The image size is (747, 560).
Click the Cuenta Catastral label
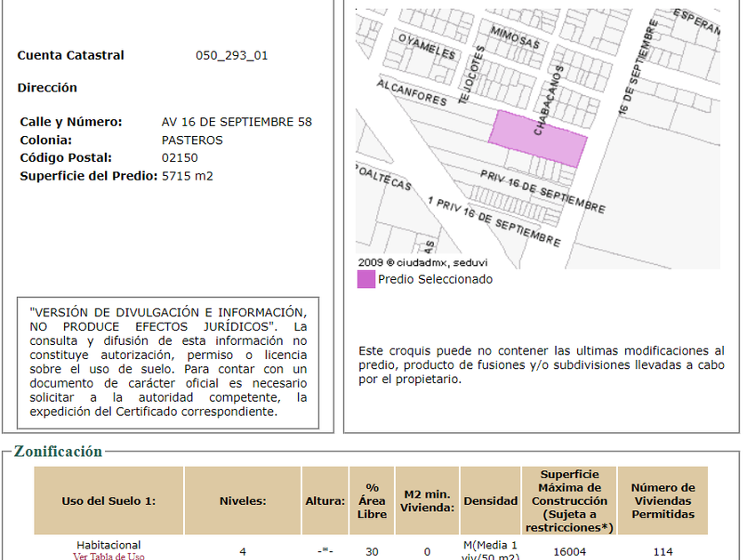click(70, 55)
